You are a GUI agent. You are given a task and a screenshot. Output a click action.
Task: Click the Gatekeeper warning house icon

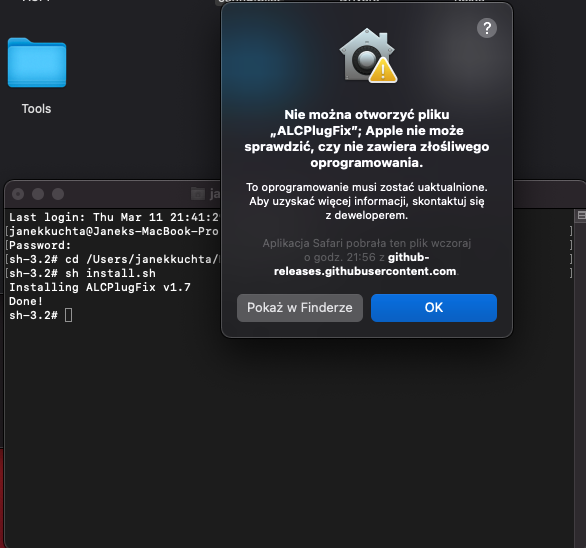(x=368, y=55)
